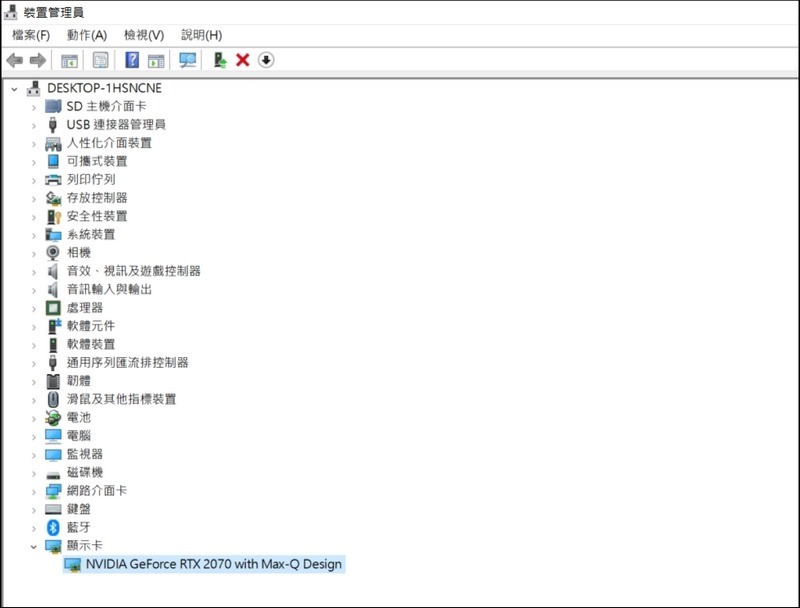The width and height of the screenshot is (800, 608).
Task: Click the 磁碟機 drive icon
Action: pos(53,474)
